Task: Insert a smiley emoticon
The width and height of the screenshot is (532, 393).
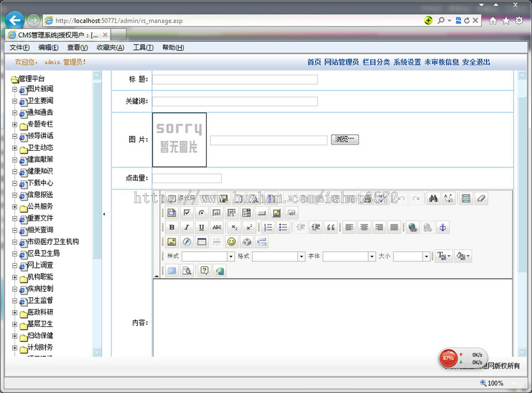Action: click(x=231, y=242)
